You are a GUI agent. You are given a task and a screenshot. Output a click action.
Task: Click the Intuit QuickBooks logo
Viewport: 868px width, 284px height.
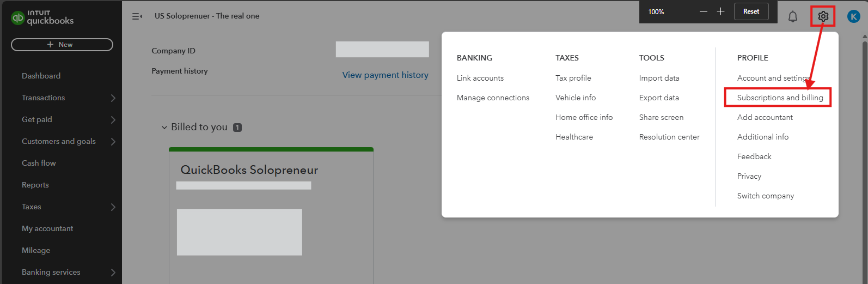42,17
